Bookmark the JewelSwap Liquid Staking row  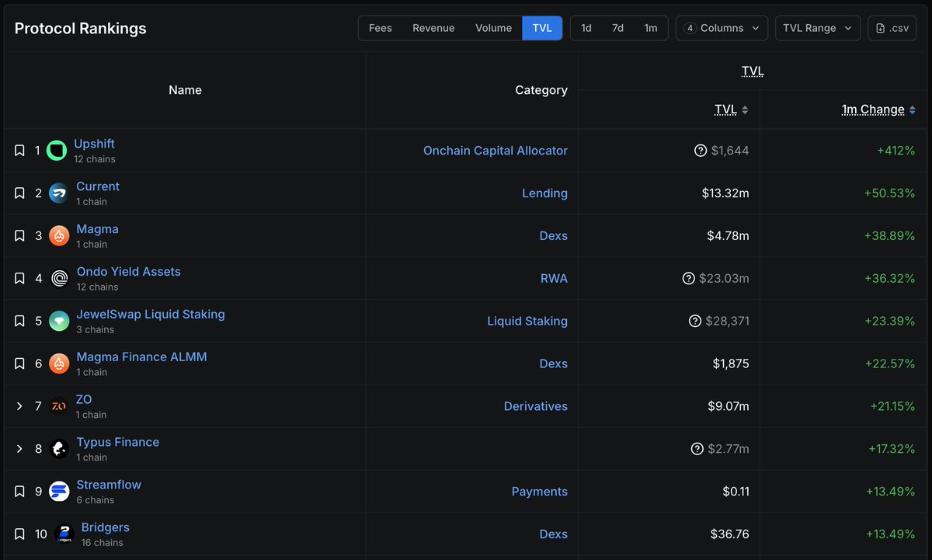pos(20,321)
